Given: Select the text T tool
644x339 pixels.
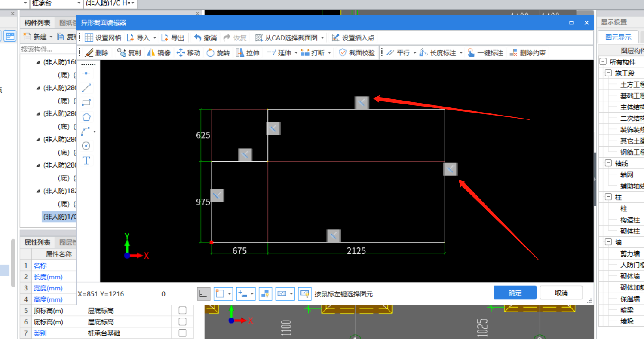Looking at the screenshot, I should pyautogui.click(x=86, y=160).
